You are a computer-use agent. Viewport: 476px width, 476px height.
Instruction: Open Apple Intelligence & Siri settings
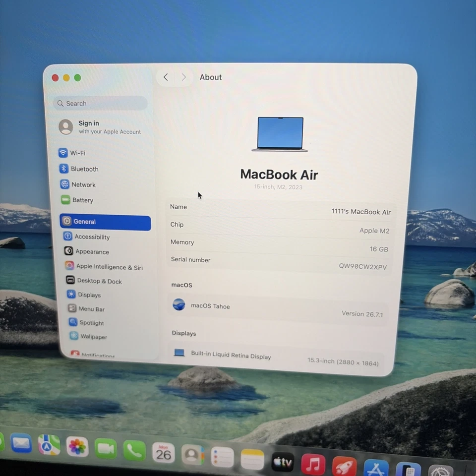[104, 267]
